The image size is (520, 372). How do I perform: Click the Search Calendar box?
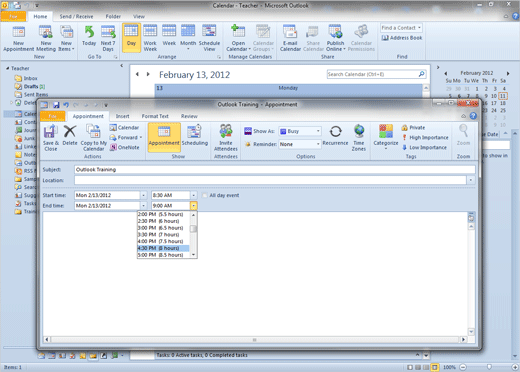pyautogui.click(x=376, y=74)
